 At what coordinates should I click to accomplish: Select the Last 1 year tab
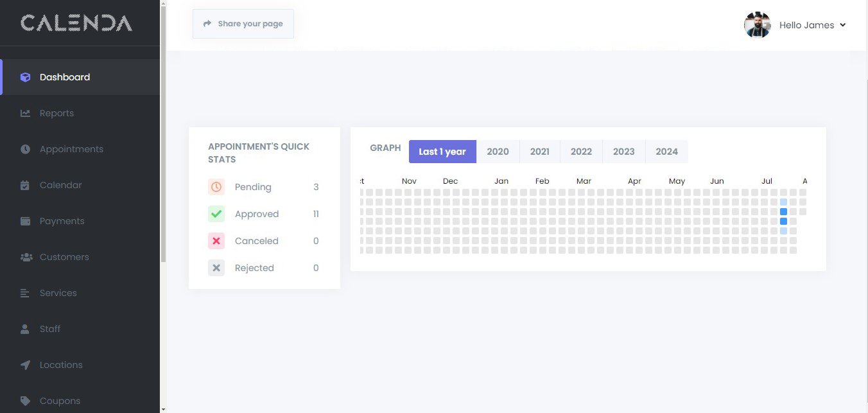(x=442, y=152)
